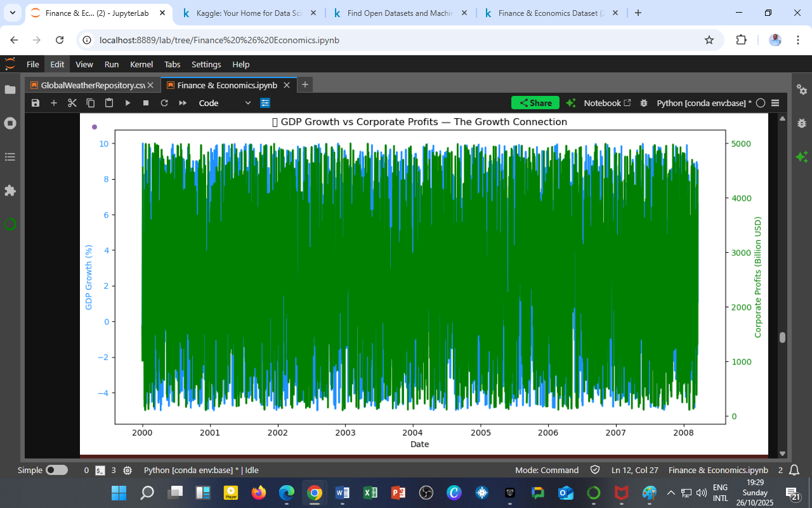Open the table of contents sidebar

pyautogui.click(x=10, y=157)
